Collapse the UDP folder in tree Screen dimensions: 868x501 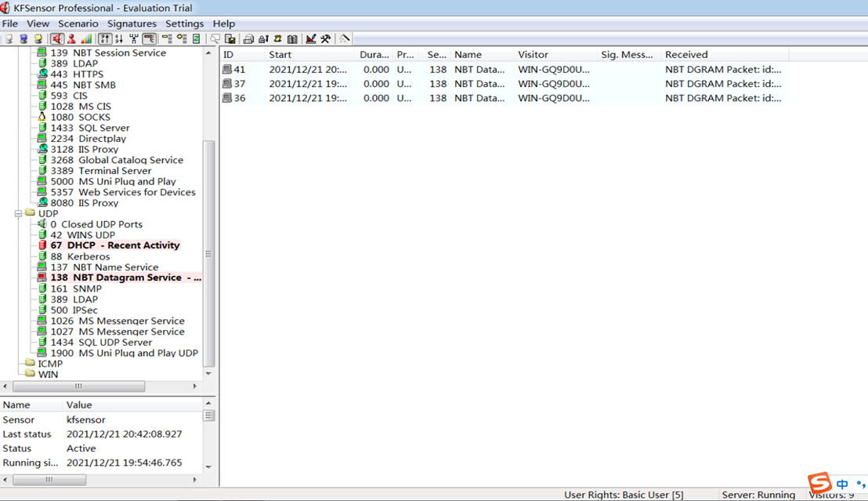tap(18, 213)
